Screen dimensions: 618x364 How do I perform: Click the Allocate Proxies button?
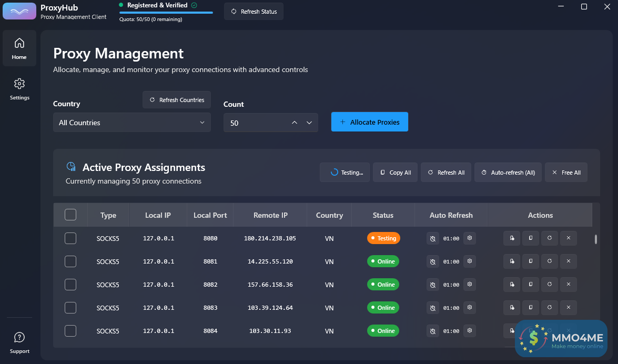[369, 122]
